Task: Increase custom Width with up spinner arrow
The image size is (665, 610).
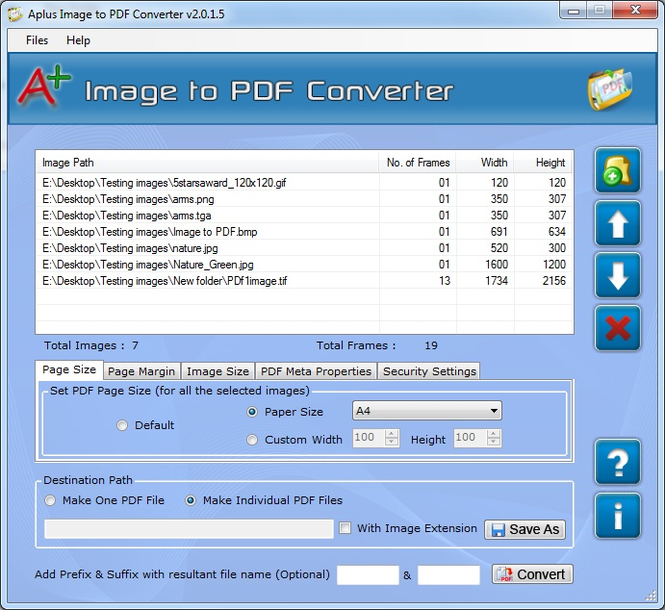Action: click(x=391, y=434)
